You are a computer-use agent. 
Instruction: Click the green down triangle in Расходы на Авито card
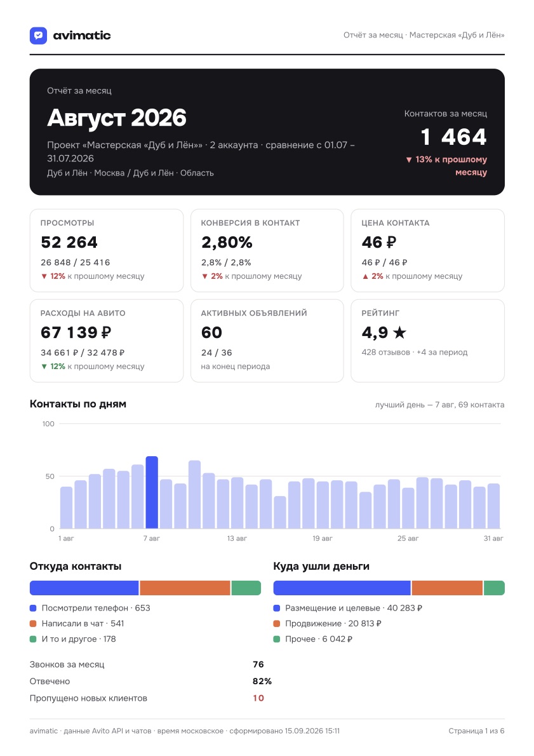[44, 367]
